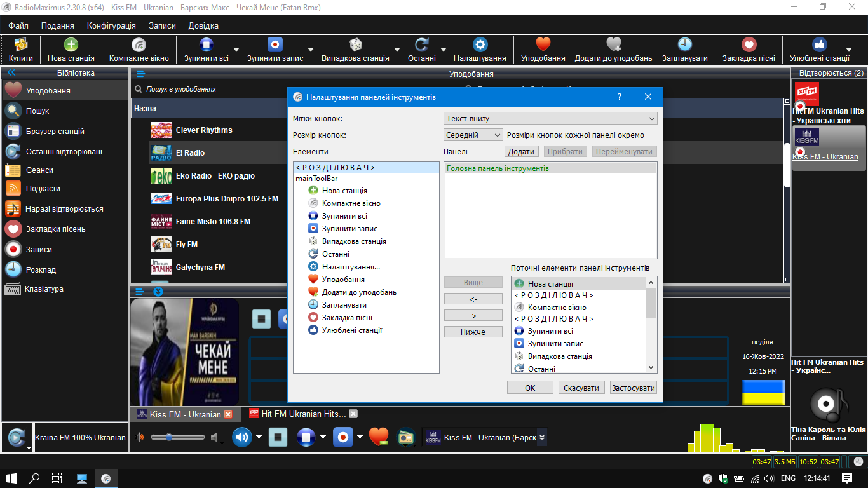This screenshot has width=868, height=488.
Task: Expand the Улюблені станції toolbar dropdown arrow
Action: point(848,50)
